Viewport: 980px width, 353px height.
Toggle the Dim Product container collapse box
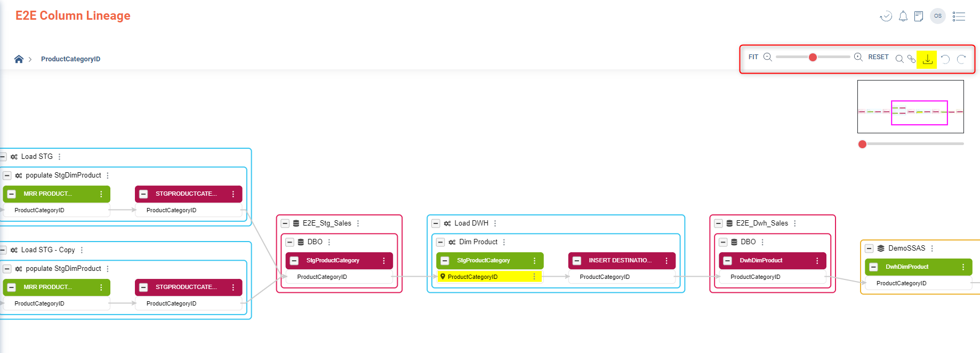click(440, 242)
